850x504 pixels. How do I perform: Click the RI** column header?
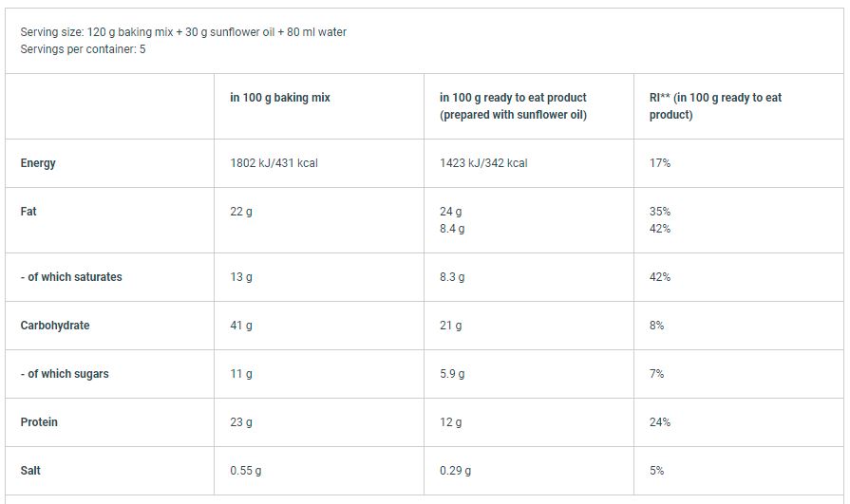pos(715,106)
